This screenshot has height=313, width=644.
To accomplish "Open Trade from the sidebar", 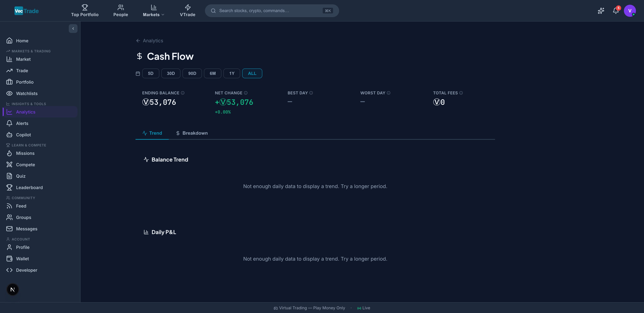I will pos(40,71).
